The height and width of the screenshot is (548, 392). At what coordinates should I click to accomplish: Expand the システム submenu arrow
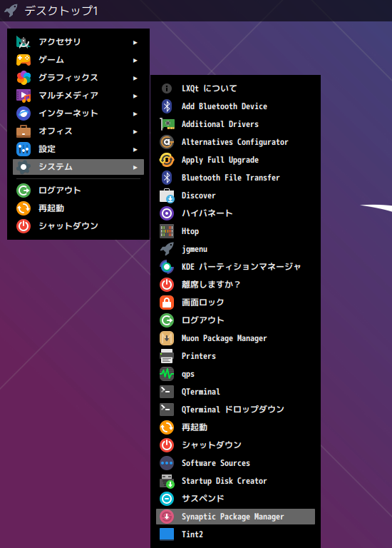click(135, 167)
